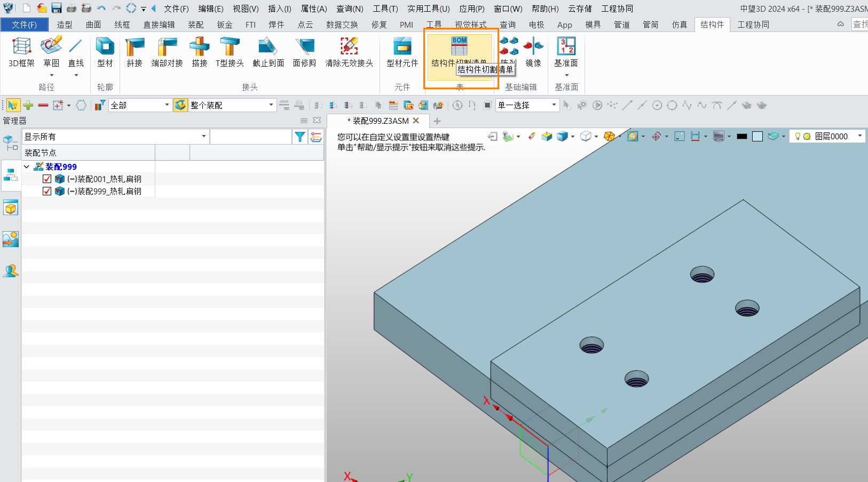Expand the 草图 dropdown arrow
The width and height of the screenshot is (868, 482).
[51, 75]
